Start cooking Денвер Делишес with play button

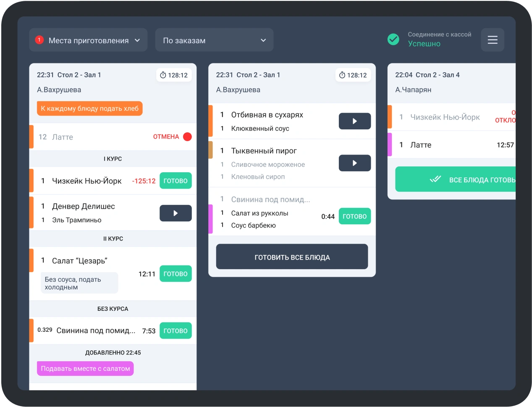coord(176,213)
